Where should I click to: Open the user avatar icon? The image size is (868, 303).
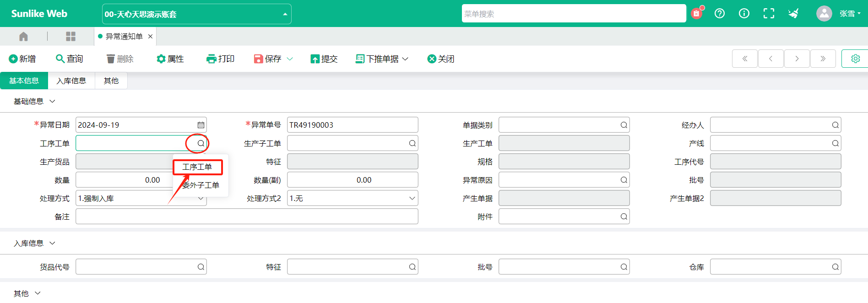(x=824, y=13)
